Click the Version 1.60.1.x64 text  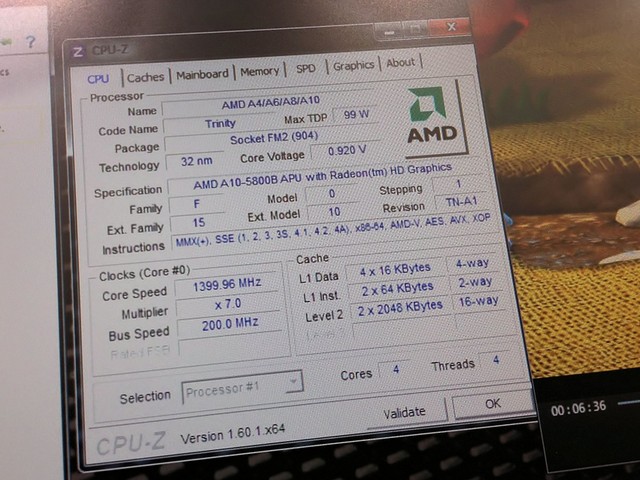tap(233, 433)
